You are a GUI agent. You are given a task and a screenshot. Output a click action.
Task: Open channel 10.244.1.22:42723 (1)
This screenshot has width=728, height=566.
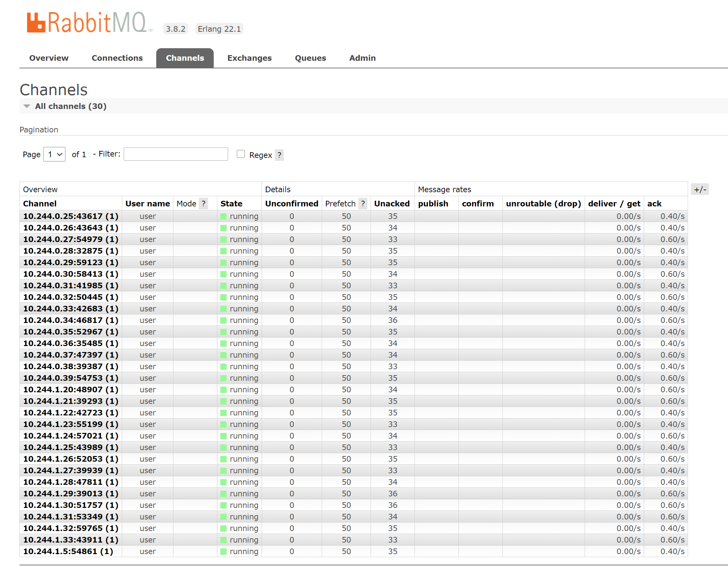point(71,413)
